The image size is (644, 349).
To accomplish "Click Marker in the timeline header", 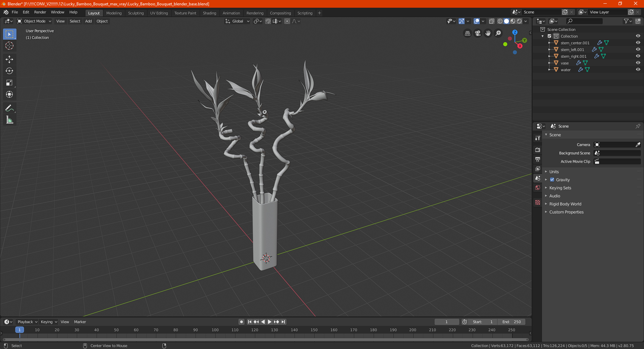I will (x=80, y=322).
